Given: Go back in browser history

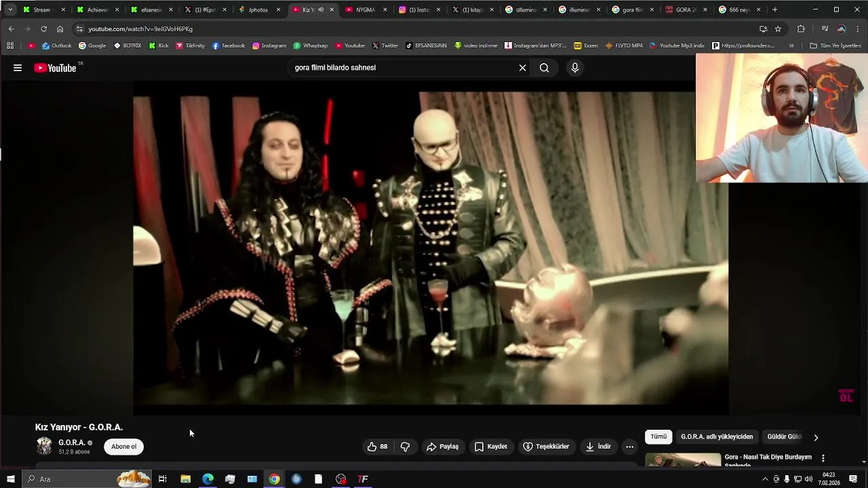Looking at the screenshot, I should (x=11, y=29).
